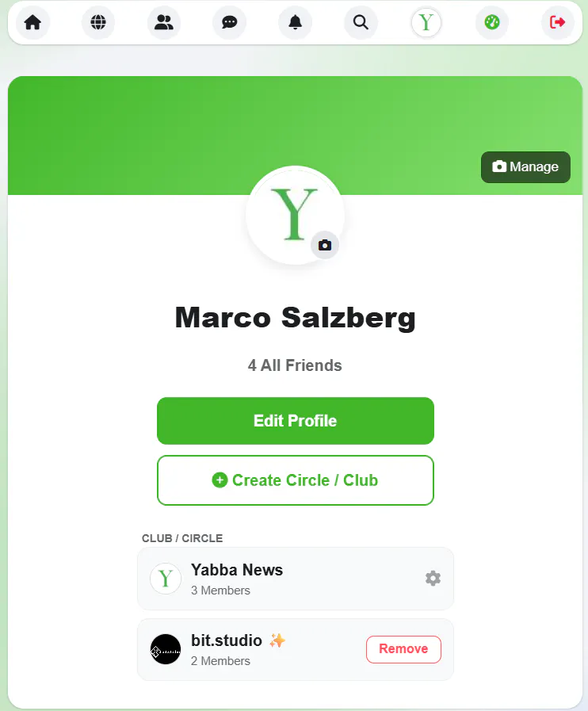Open the chat messages icon
Image resolution: width=588 pixels, height=711 pixels.
click(x=229, y=22)
